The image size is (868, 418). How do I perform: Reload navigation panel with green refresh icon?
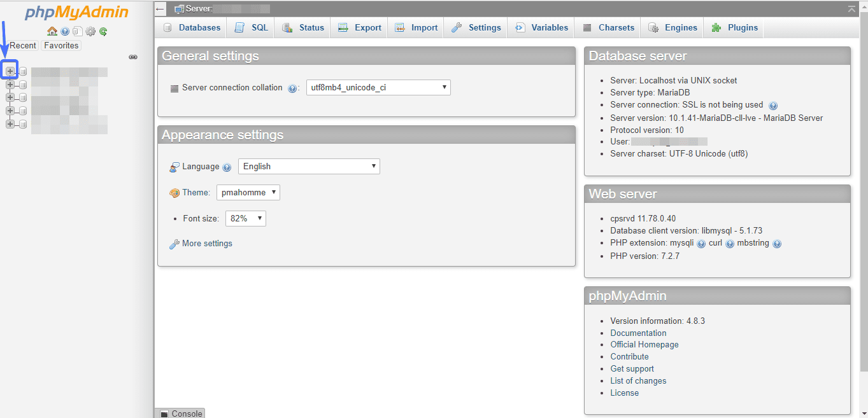tap(103, 31)
